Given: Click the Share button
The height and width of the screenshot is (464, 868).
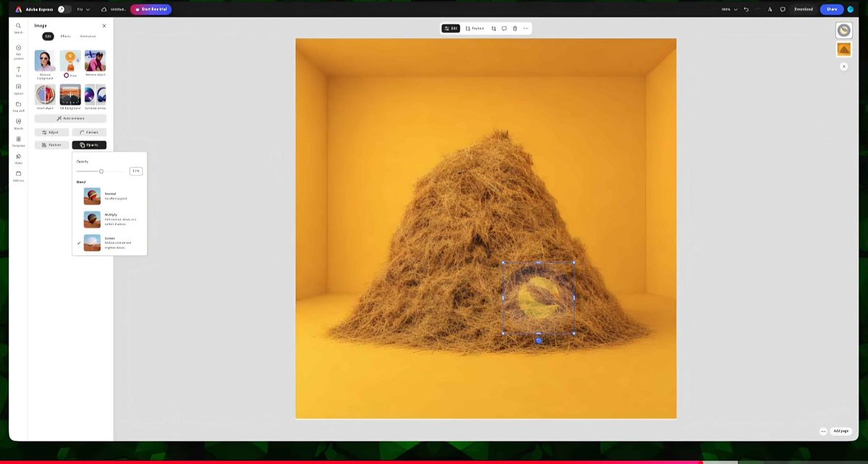Looking at the screenshot, I should click(832, 9).
